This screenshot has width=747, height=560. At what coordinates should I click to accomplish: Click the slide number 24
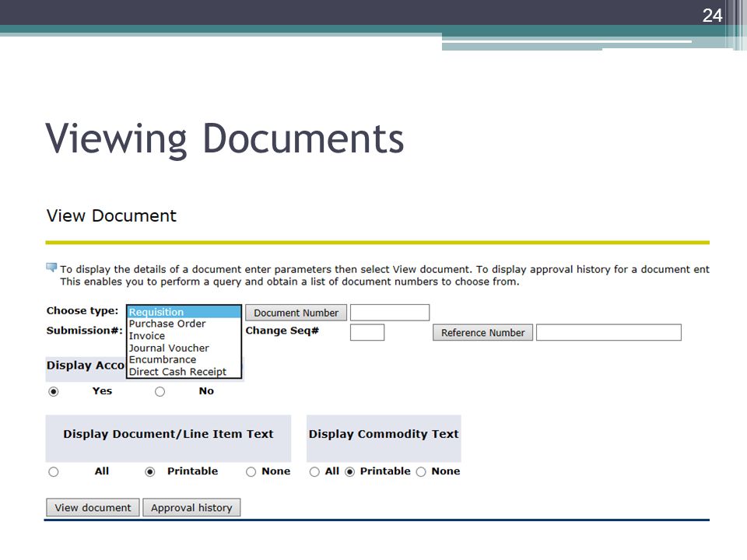712,16
